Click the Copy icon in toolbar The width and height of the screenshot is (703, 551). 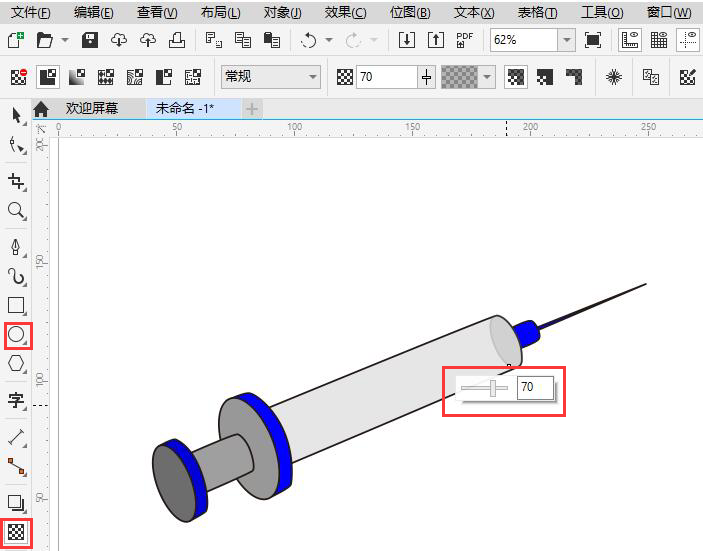[x=243, y=40]
